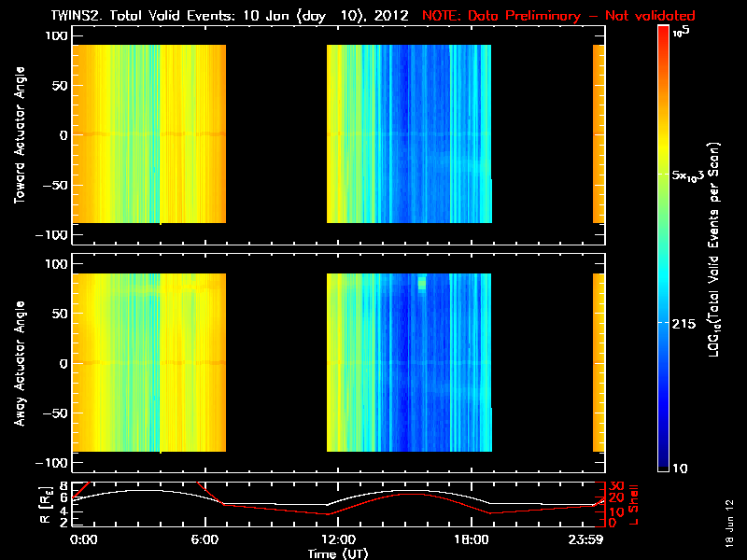Click the 'R [RE]' axis label
The image size is (747, 560).
coord(45,504)
